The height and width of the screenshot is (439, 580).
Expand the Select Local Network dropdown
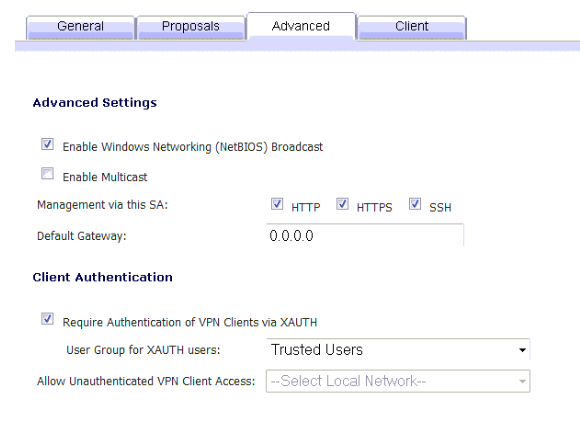pos(398,381)
